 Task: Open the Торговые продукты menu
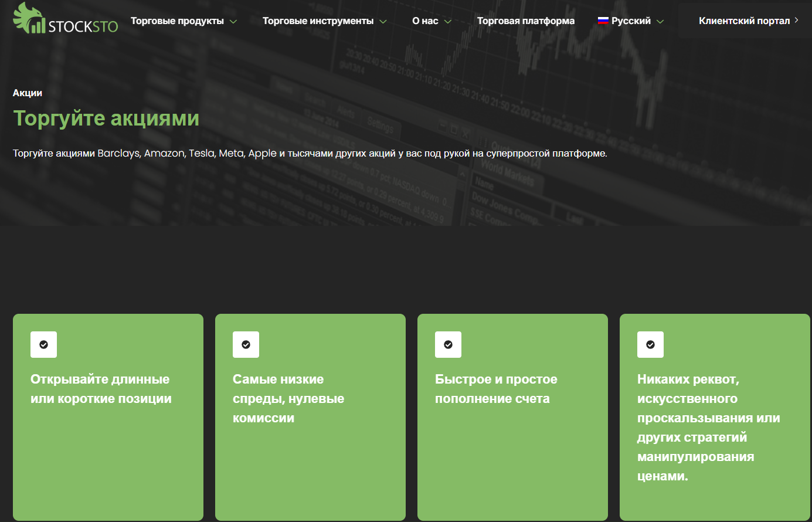(x=177, y=21)
